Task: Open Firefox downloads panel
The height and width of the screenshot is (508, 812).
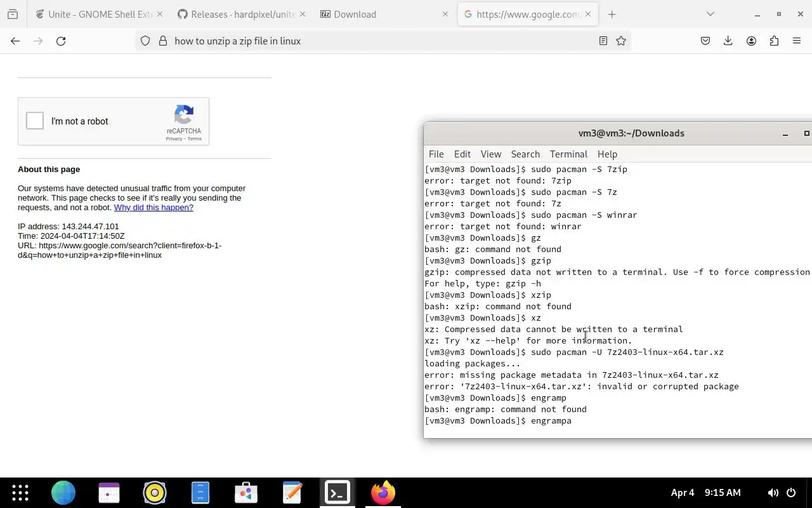Action: (x=728, y=41)
